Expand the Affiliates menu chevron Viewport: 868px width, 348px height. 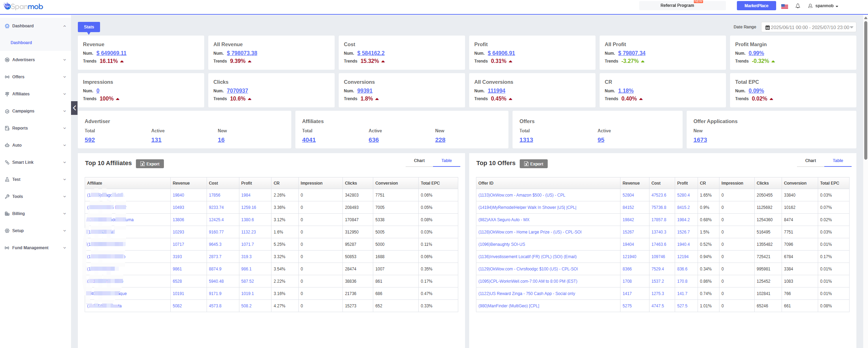coord(65,94)
